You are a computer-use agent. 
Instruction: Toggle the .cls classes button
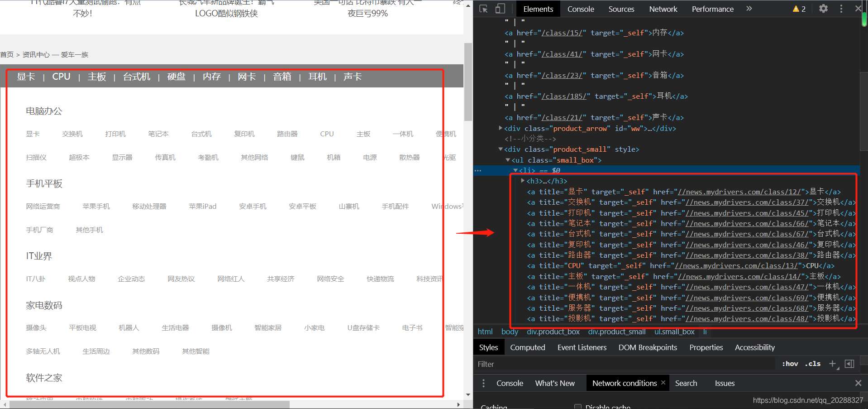[x=813, y=364]
